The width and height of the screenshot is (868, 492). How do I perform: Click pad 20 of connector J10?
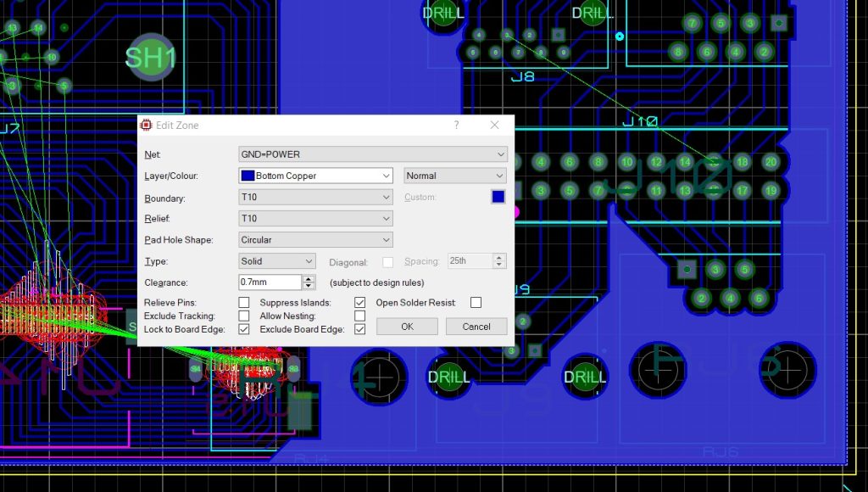[x=771, y=162]
